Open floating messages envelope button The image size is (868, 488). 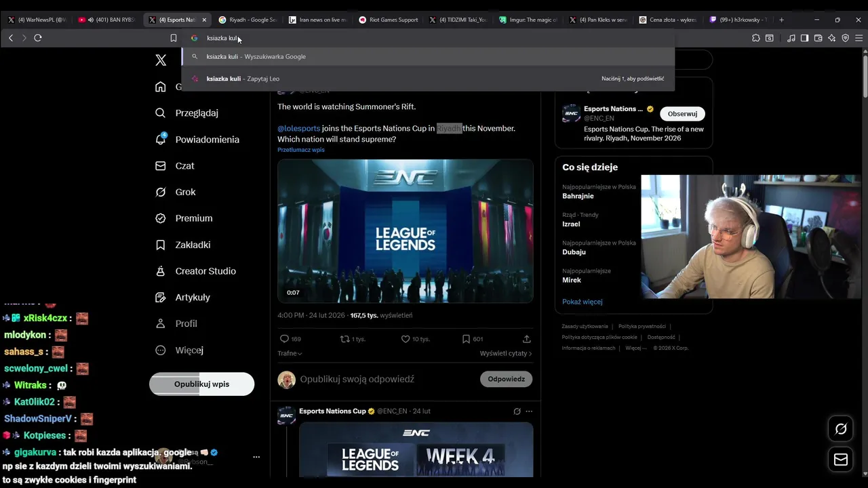pos(841,460)
